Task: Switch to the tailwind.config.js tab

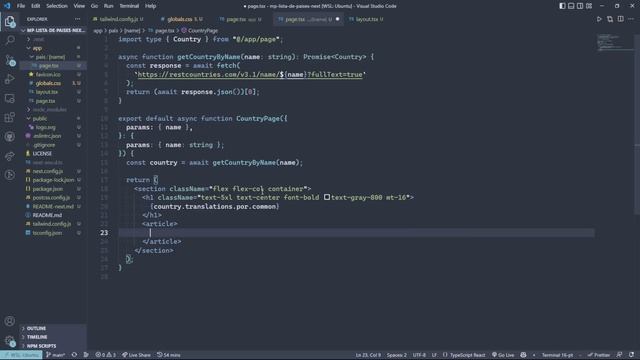Action: [118, 19]
